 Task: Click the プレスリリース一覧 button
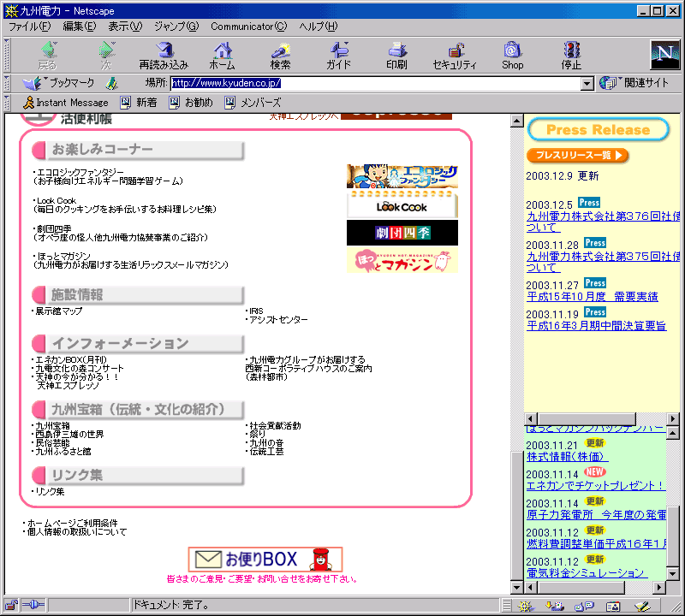click(577, 155)
